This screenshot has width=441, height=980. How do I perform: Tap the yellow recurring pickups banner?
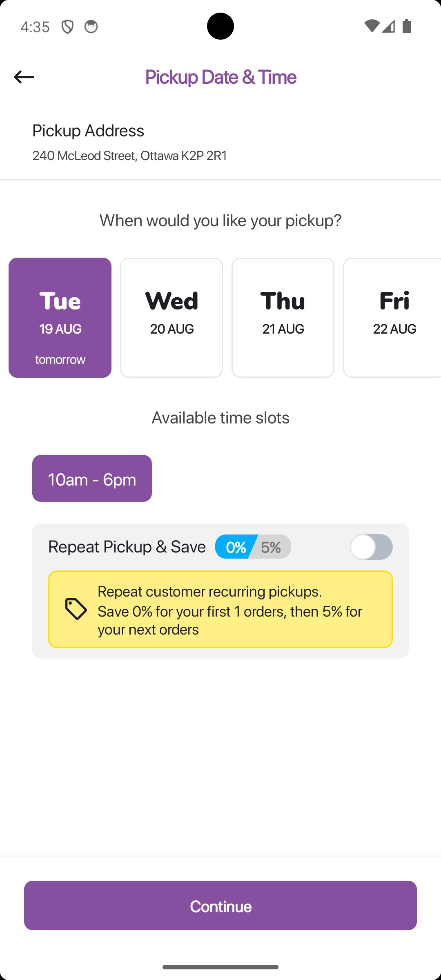point(220,609)
